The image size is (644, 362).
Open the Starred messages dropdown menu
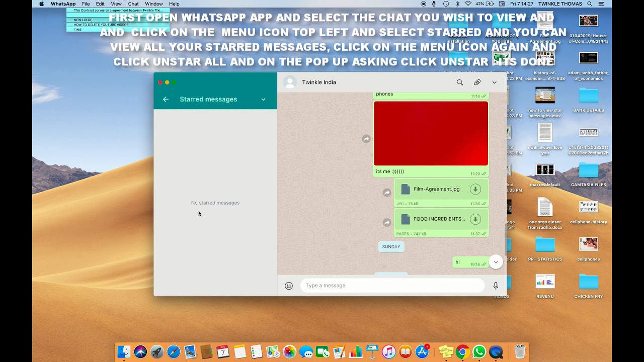(x=263, y=100)
